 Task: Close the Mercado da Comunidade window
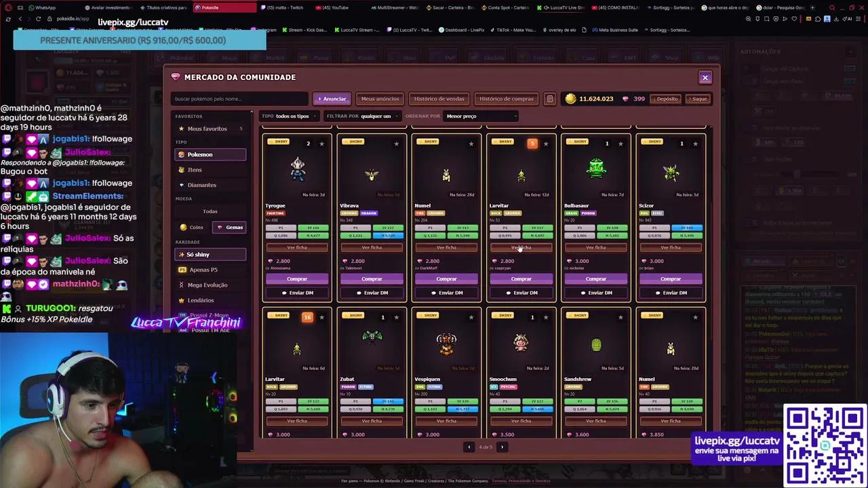705,77
